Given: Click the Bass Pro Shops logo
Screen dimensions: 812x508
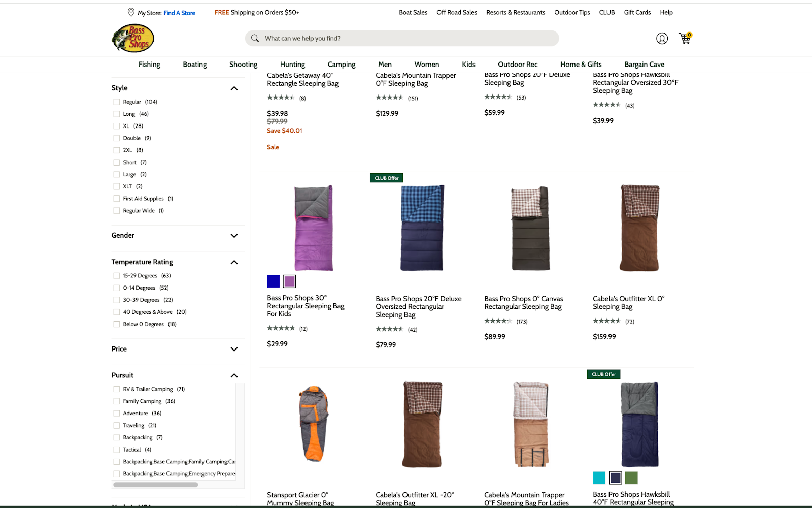Looking at the screenshot, I should point(133,38).
